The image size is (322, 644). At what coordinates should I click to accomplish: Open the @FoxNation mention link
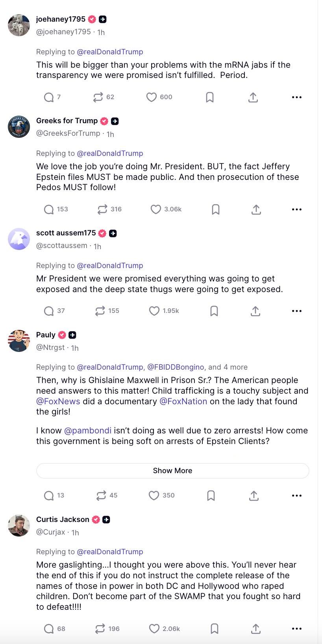(x=183, y=401)
